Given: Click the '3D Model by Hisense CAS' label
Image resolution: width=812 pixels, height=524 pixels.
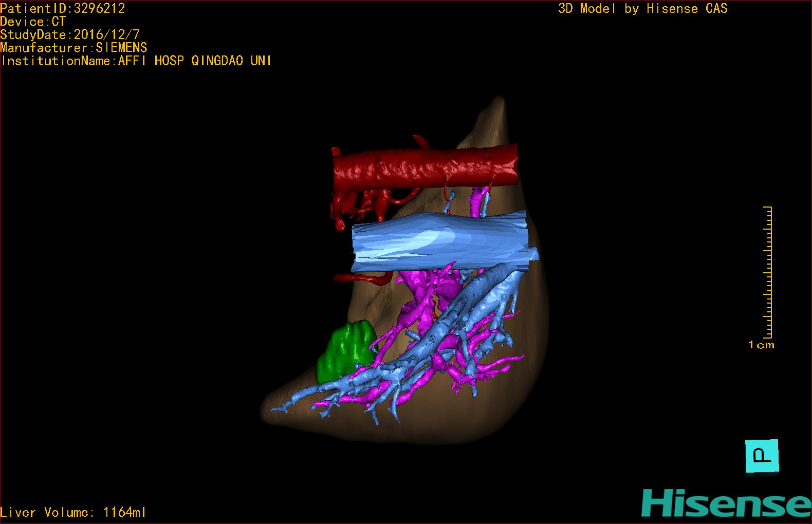Looking at the screenshot, I should pyautogui.click(x=643, y=8).
